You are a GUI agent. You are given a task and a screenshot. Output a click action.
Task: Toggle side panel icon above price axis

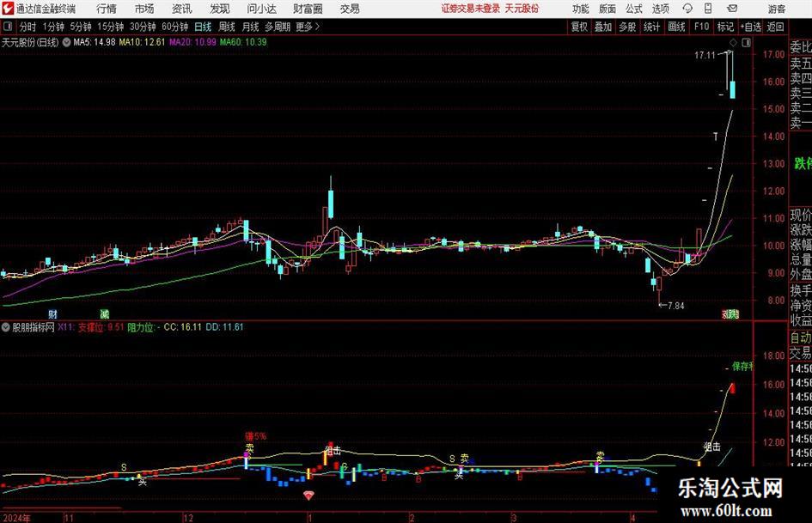pos(746,43)
